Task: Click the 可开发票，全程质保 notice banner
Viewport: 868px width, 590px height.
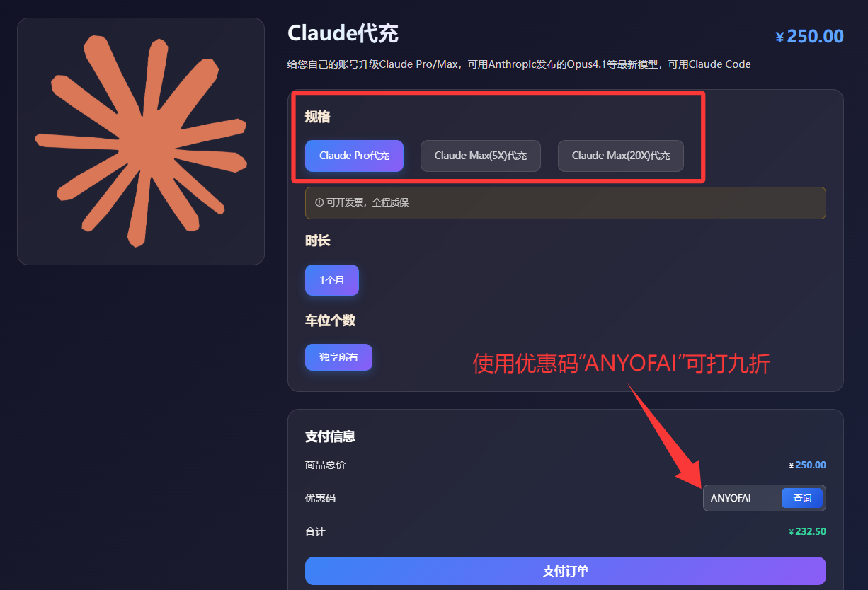Action: pyautogui.click(x=566, y=203)
